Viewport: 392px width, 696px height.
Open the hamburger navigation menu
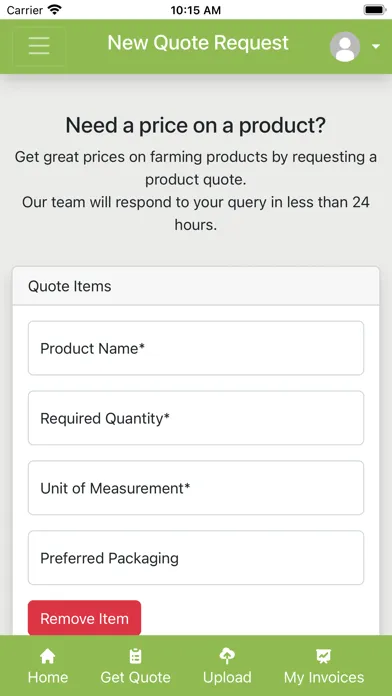(39, 46)
